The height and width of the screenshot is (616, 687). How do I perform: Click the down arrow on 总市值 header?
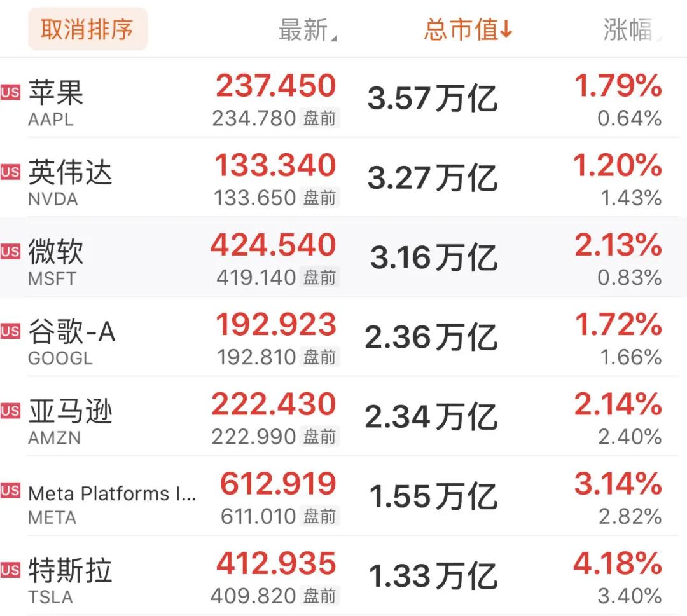click(507, 29)
